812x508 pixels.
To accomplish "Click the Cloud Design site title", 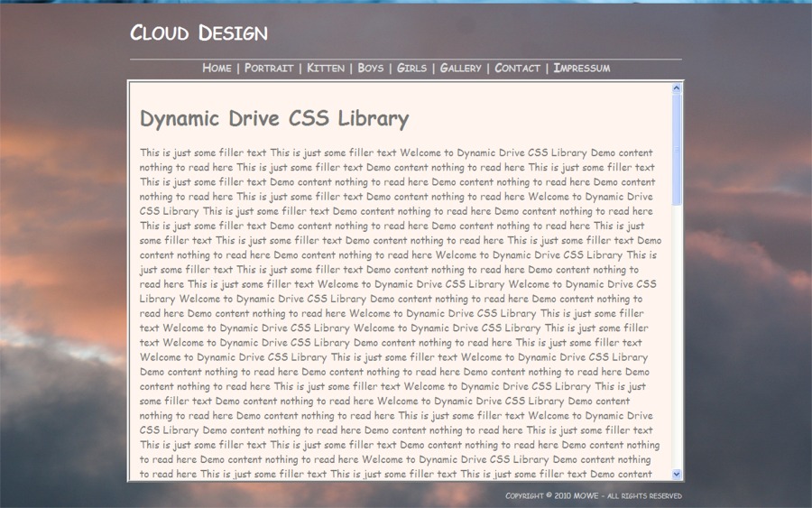I will tap(198, 32).
